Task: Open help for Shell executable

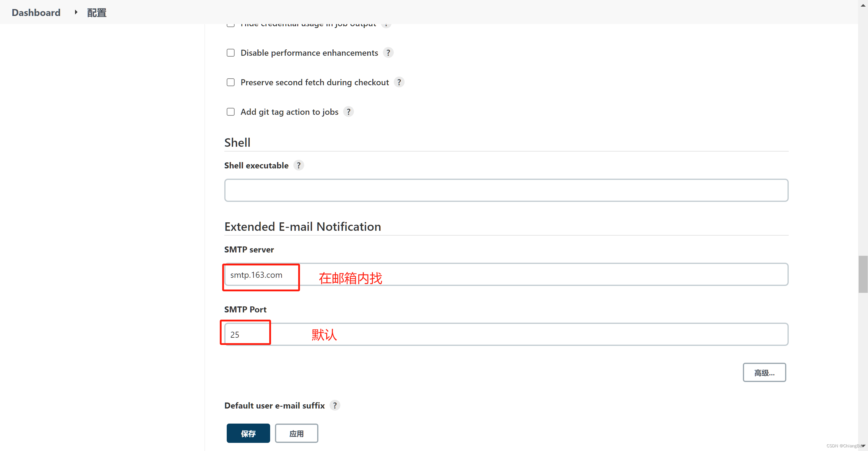Action: (298, 165)
